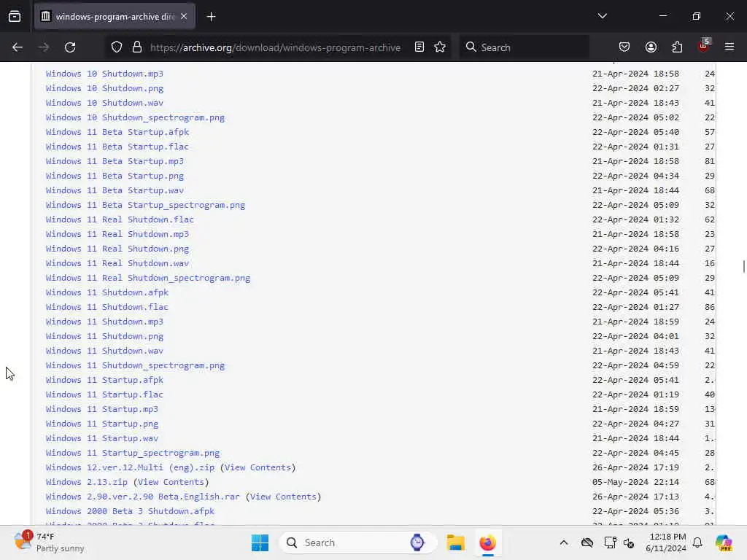Open Windows 11 Startup_spectrogram.png link
The height and width of the screenshot is (560, 747).
pos(133,453)
